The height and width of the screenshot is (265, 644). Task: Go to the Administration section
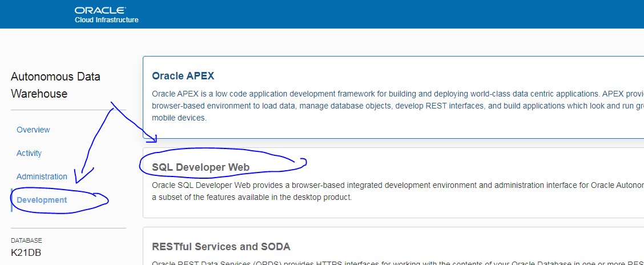[42, 176]
